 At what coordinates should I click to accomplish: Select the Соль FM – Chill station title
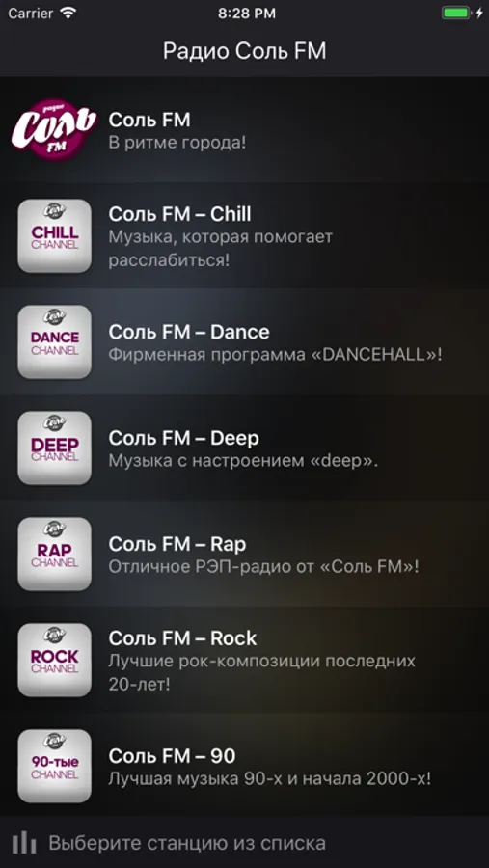[x=179, y=214]
